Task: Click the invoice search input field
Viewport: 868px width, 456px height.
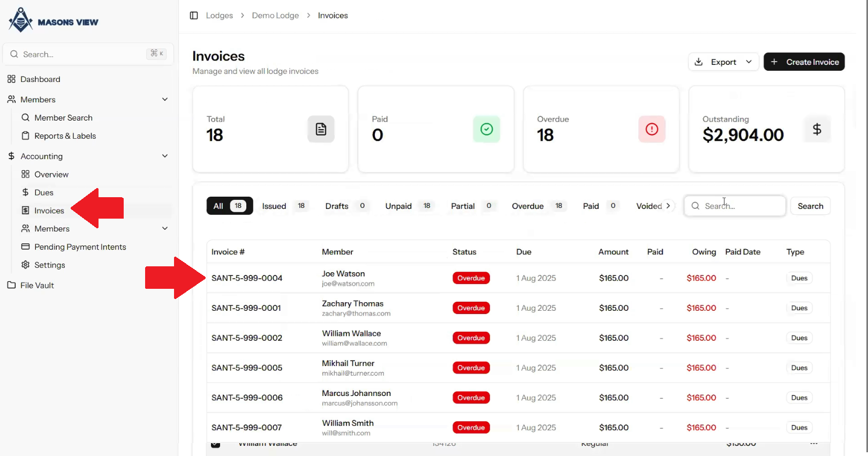Action: [735, 206]
